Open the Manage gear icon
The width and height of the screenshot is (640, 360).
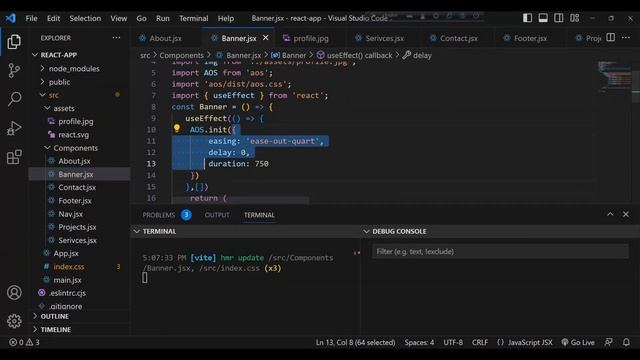(x=14, y=321)
